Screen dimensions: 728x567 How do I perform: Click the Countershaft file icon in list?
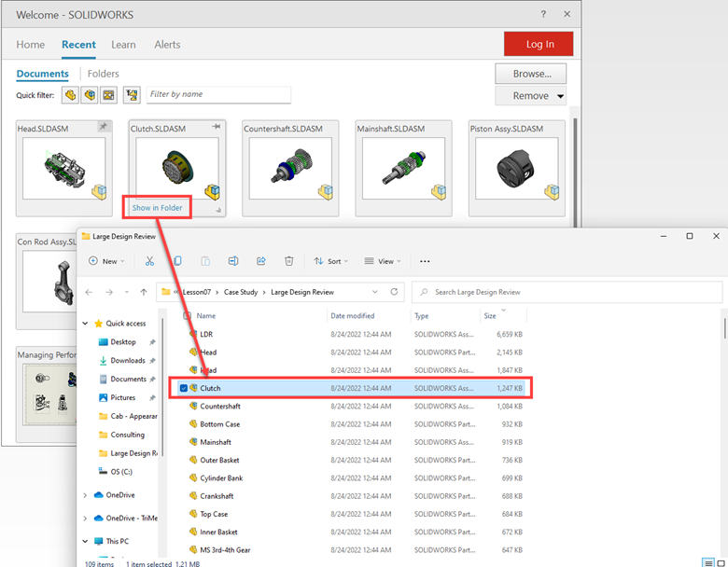[x=193, y=406]
